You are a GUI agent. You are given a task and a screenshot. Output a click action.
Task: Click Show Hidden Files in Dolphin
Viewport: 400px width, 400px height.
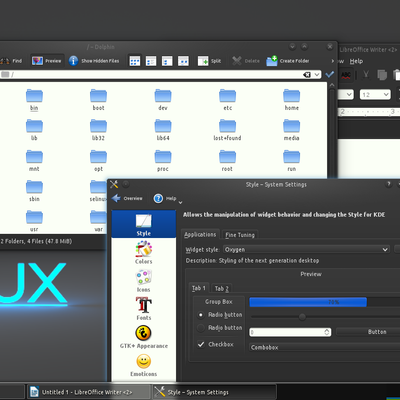point(94,61)
